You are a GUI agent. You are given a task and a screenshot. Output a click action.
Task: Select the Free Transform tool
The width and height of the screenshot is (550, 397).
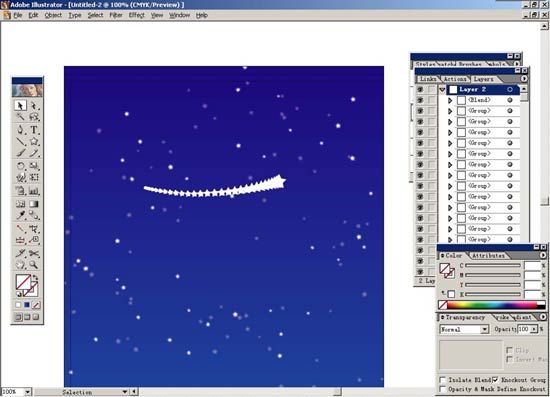click(34, 177)
